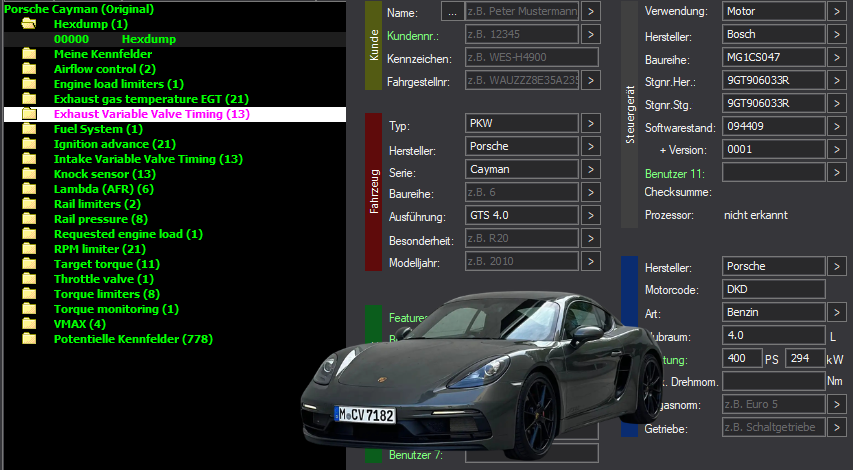Click the Fahrgestellnr. input field
853x470 pixels.
click(x=522, y=80)
